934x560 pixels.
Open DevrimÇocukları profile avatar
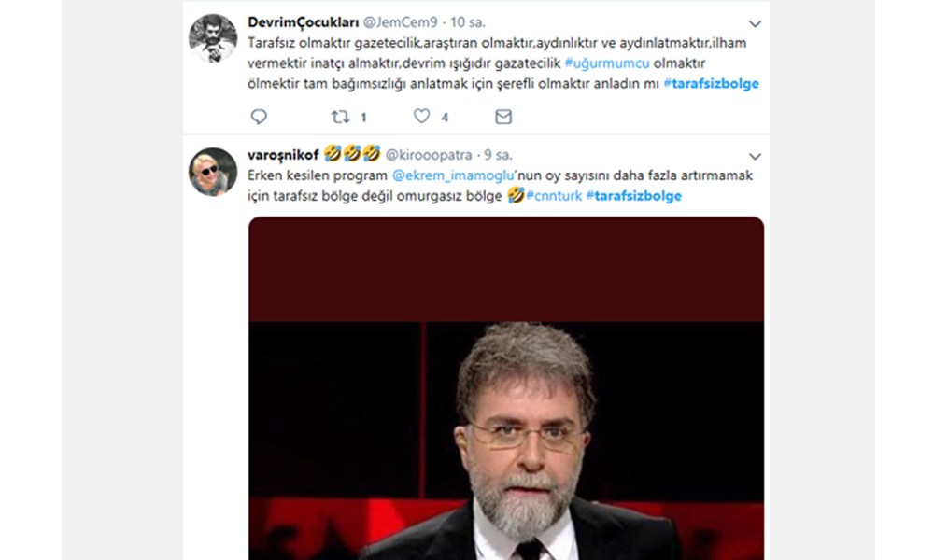point(213,38)
